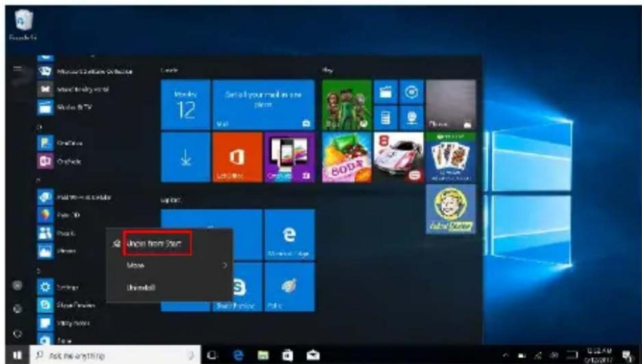Open the Xbox avatars tile
This screenshot has width=642, height=364.
click(x=347, y=104)
